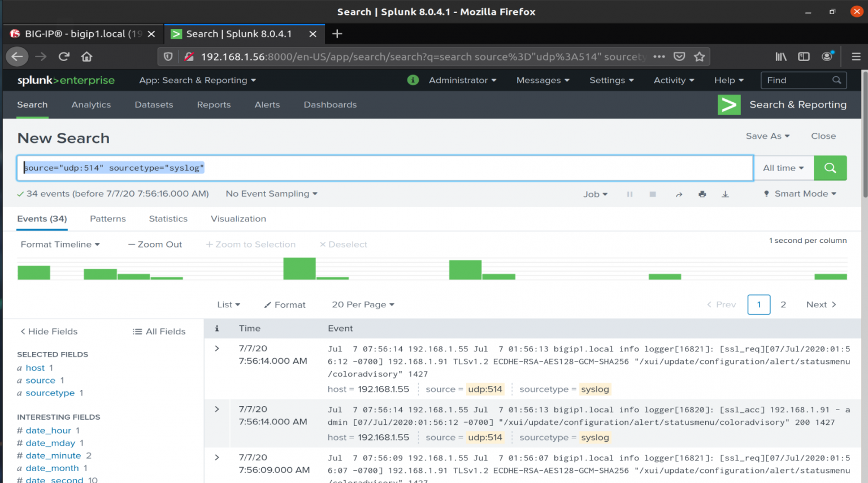Open the Format Timeline dropdown
868x483 pixels.
[x=59, y=244]
